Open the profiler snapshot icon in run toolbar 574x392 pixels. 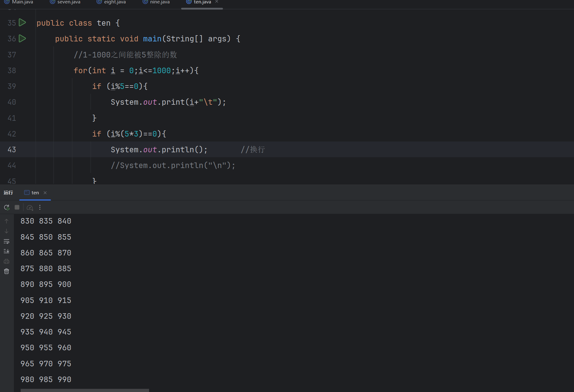tap(30, 208)
